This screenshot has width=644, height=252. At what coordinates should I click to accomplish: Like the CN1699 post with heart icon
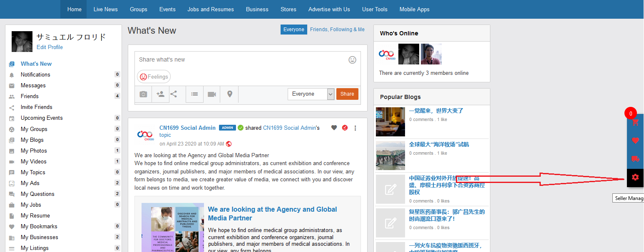click(x=334, y=128)
